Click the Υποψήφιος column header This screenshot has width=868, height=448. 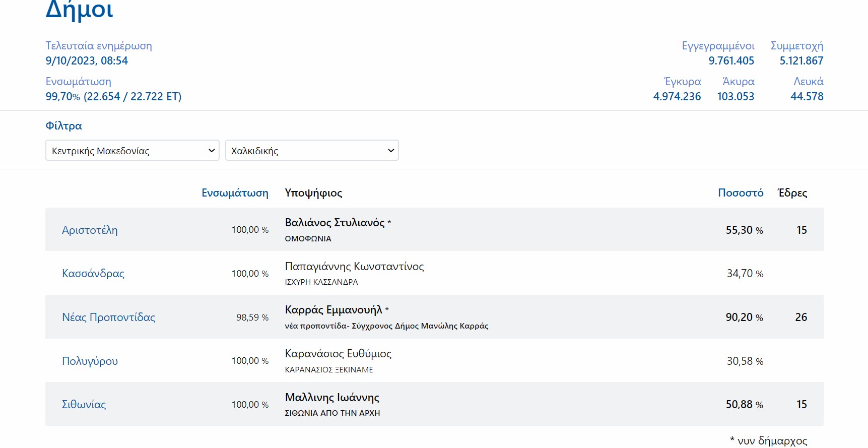pyautogui.click(x=313, y=193)
